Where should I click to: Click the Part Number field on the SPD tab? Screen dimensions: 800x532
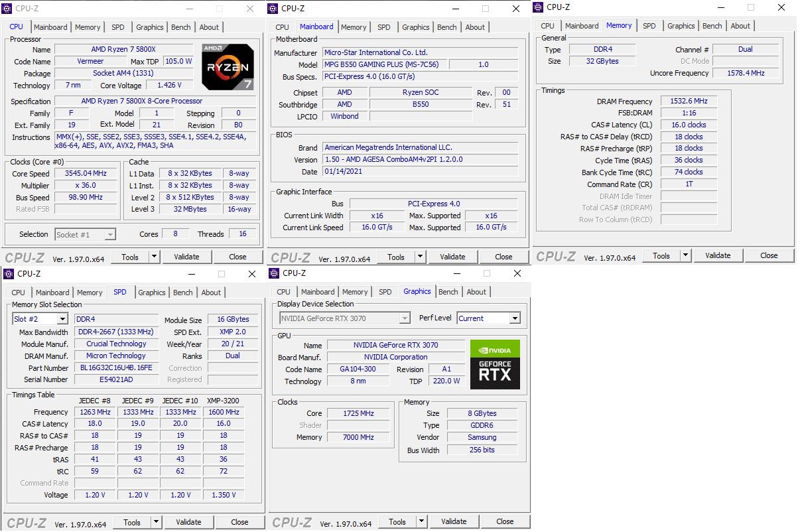click(116, 367)
